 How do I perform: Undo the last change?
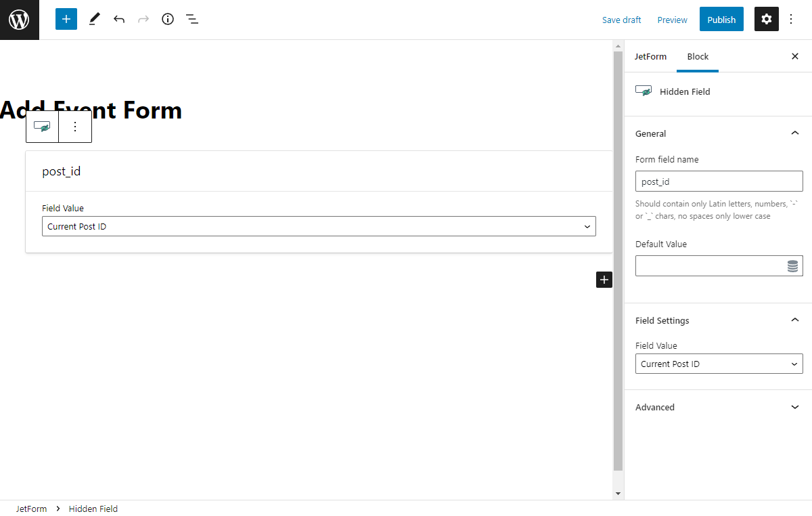119,19
